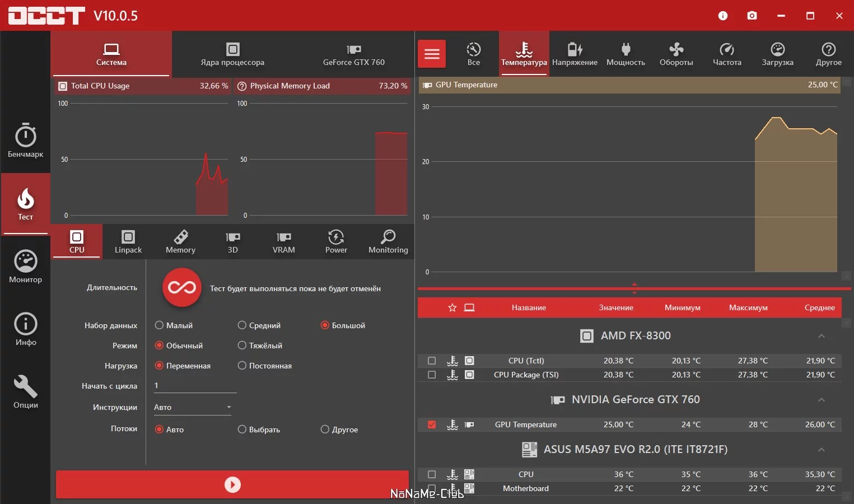Screen dimensions: 854x504
Task: Check the CPU (Tctl) graph checkbox
Action: [x=432, y=361]
